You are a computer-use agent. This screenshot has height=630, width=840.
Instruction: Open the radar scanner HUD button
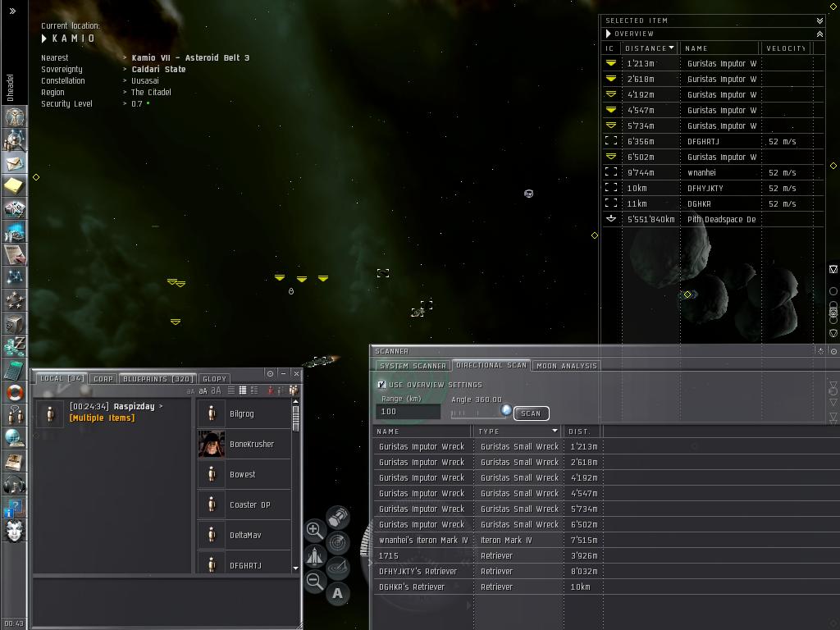pyautogui.click(x=338, y=543)
